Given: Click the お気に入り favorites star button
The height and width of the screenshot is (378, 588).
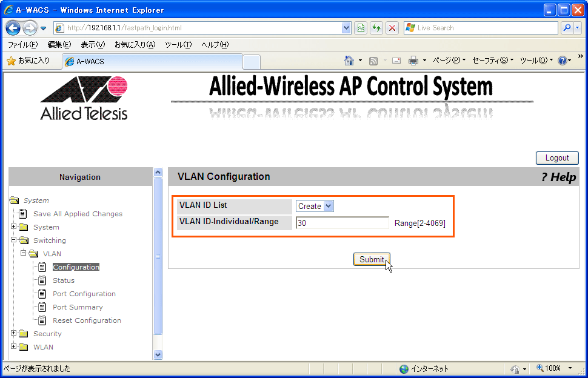Looking at the screenshot, I should point(28,61).
